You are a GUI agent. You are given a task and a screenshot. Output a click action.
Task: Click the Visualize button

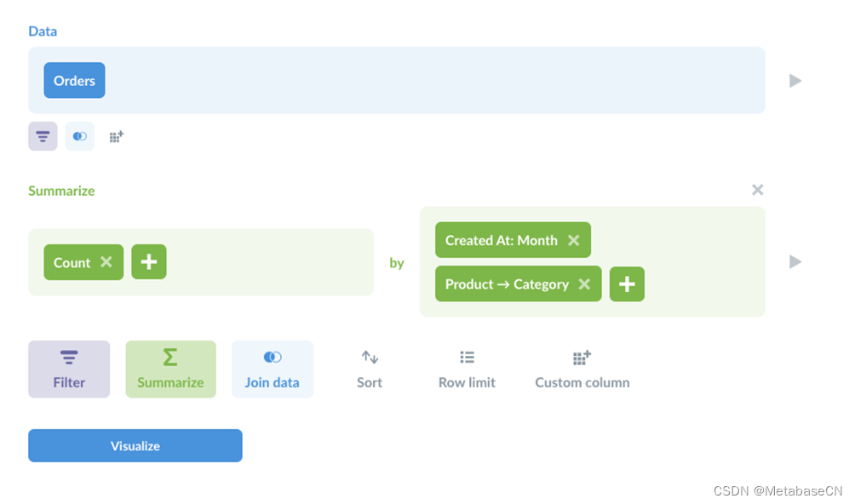pos(135,446)
